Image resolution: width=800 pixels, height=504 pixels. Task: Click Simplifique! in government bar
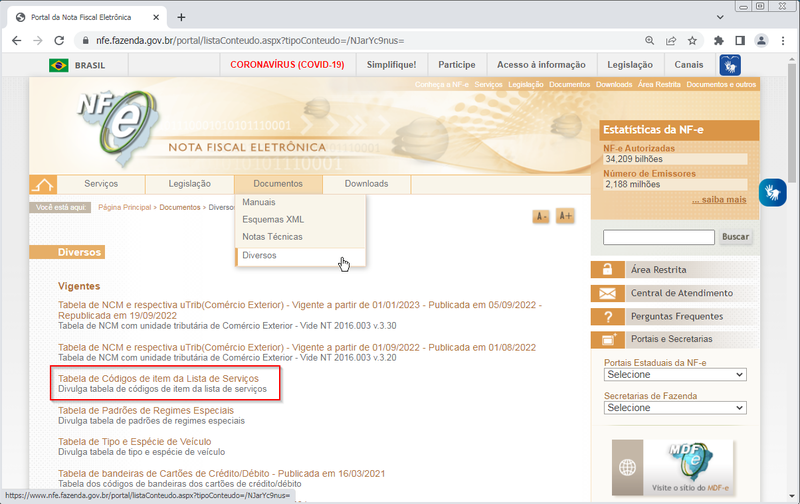[391, 65]
